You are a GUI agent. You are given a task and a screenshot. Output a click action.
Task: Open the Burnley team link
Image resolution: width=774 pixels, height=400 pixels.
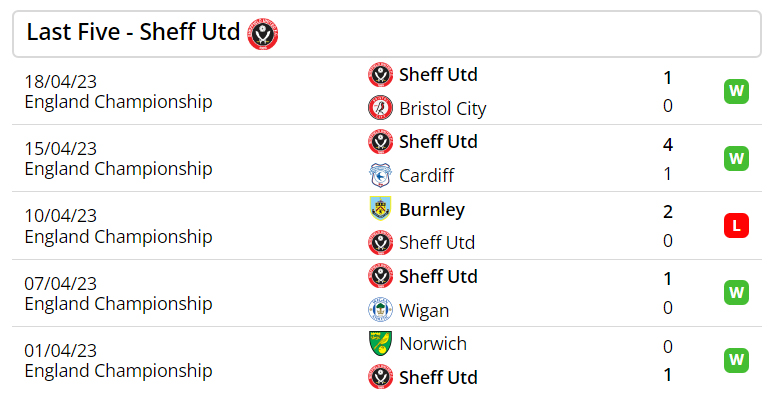(432, 210)
